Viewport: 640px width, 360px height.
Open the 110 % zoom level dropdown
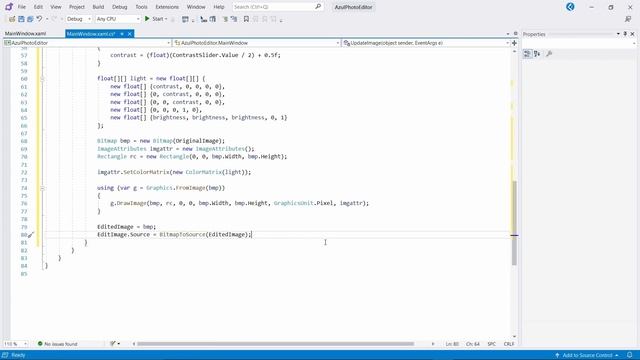pos(16,344)
